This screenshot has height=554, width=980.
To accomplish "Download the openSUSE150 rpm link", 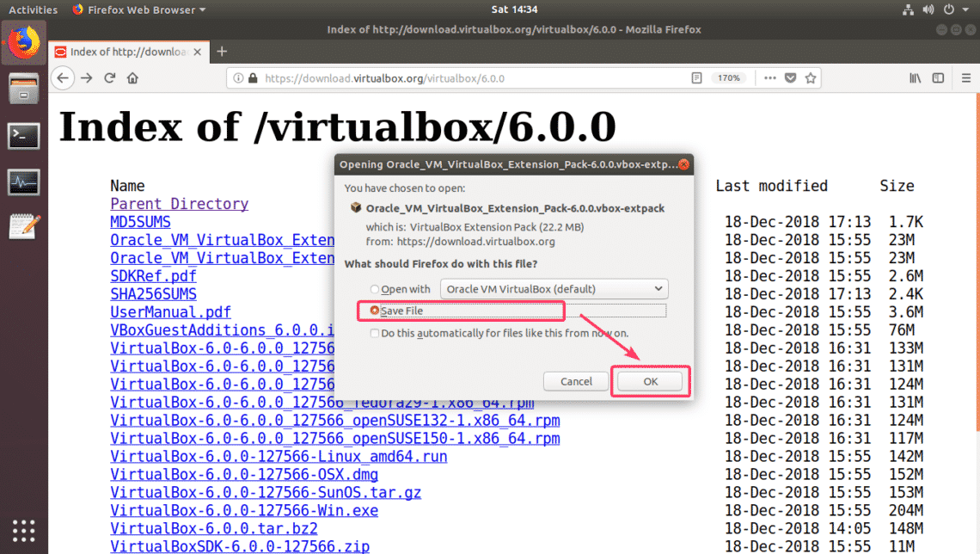I will pyautogui.click(x=335, y=439).
